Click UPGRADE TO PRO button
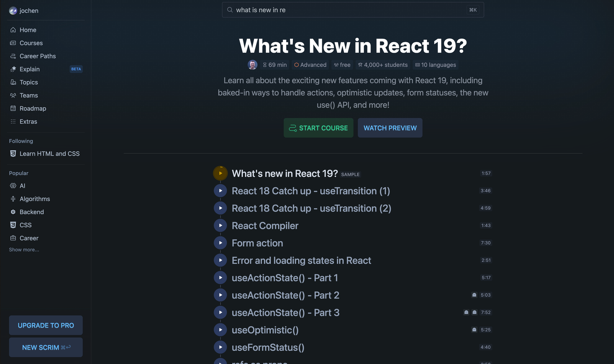 tap(46, 325)
